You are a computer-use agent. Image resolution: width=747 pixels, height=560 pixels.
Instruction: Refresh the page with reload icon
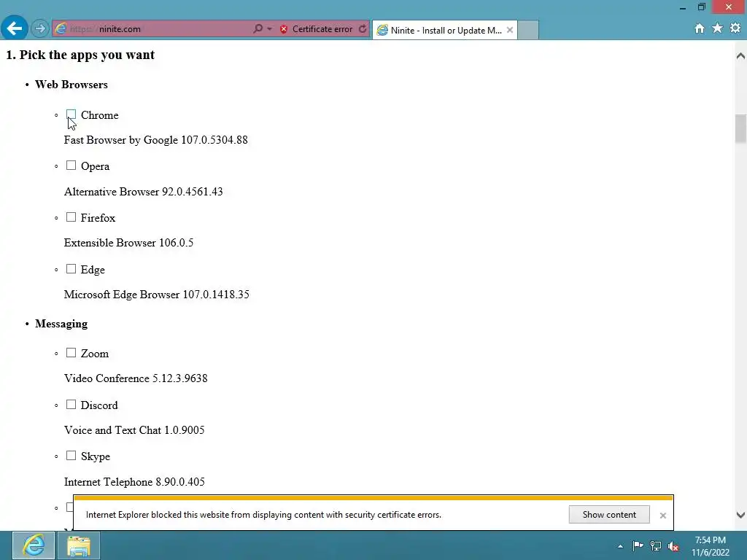point(363,29)
